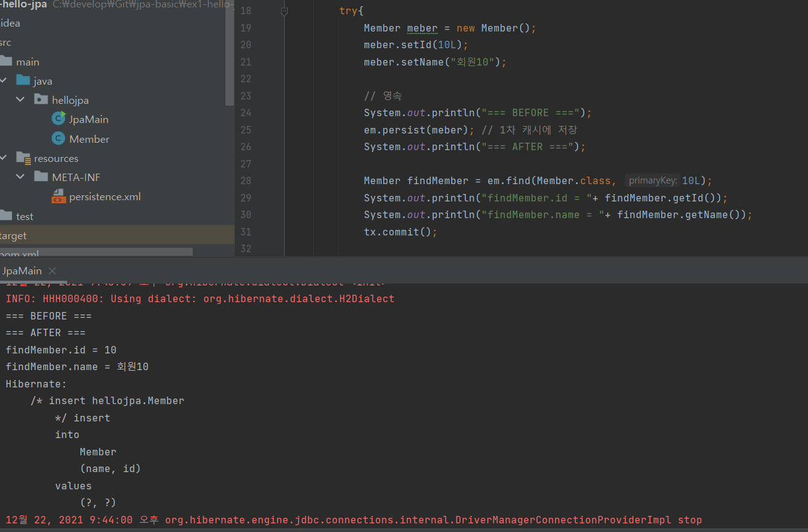This screenshot has height=532, width=808.
Task: Collapse the java folder
Action: (4, 80)
